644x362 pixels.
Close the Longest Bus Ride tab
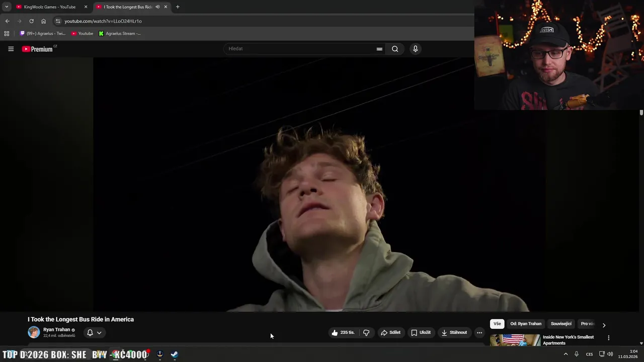point(166,7)
